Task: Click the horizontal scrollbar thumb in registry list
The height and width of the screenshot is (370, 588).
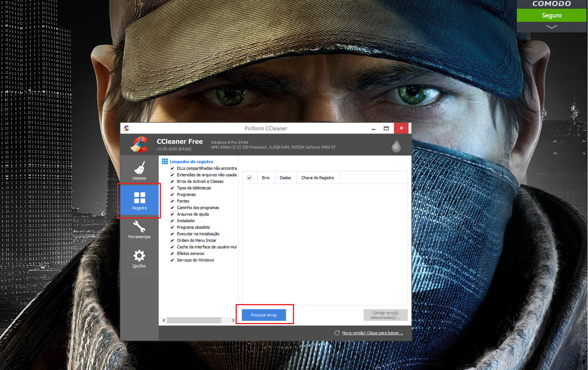Action: (194, 320)
